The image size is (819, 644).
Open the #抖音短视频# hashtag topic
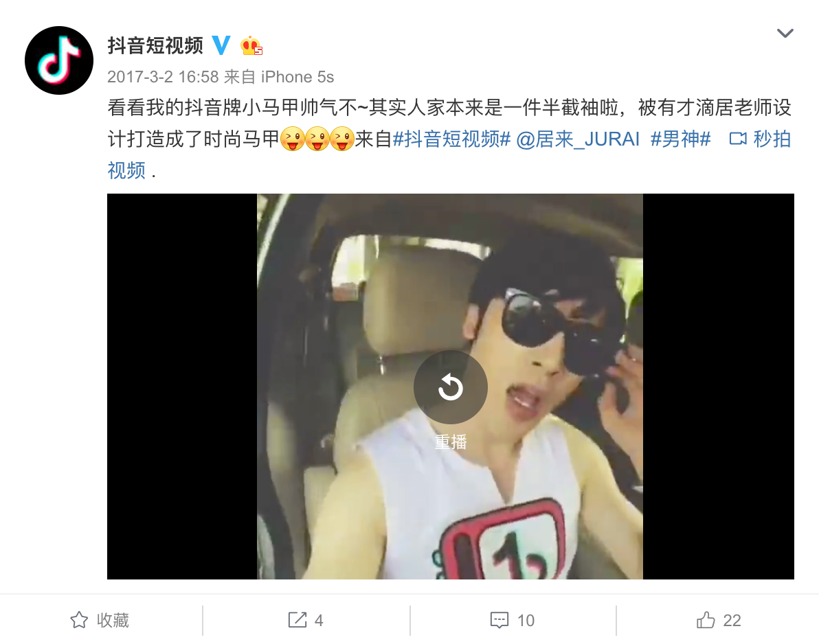click(x=451, y=139)
